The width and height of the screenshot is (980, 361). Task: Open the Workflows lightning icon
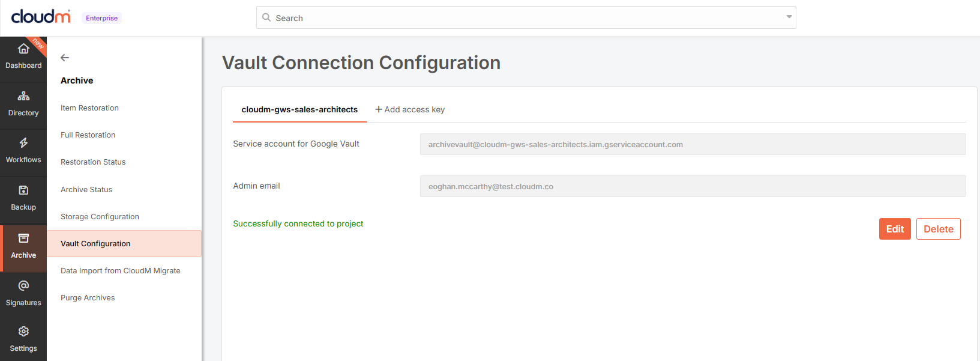pos(23,143)
